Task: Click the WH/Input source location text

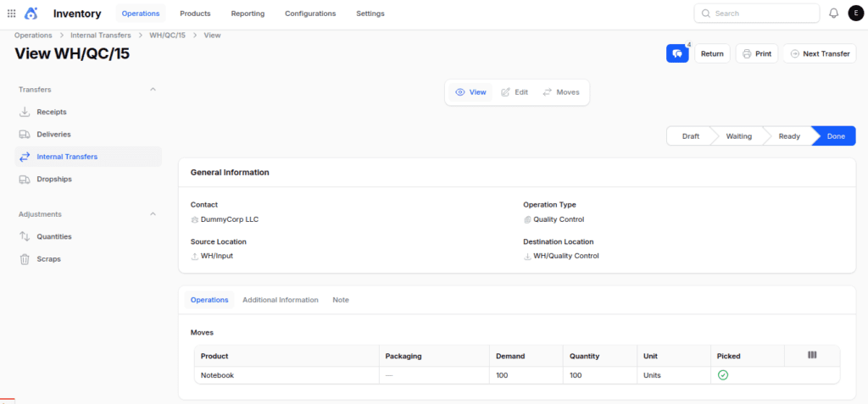Action: [217, 257]
